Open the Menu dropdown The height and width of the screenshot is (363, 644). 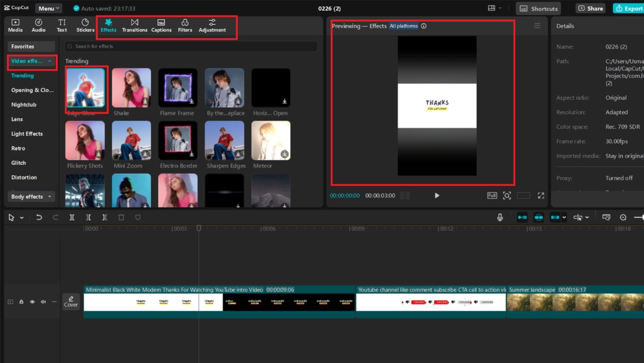(x=49, y=8)
